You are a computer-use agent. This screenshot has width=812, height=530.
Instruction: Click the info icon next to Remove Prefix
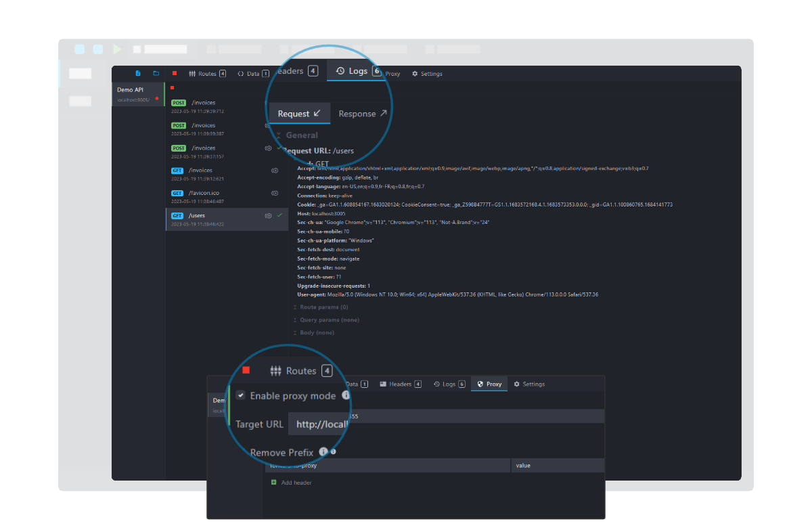tap(323, 451)
